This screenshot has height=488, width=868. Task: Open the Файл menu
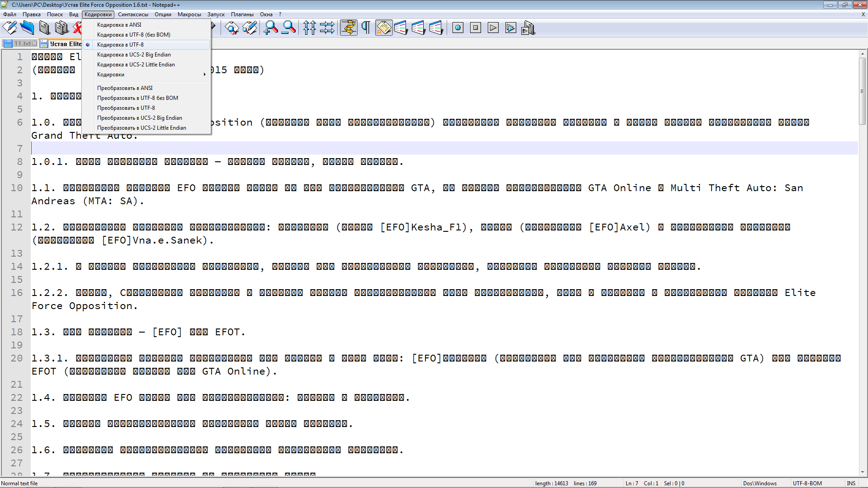(x=9, y=14)
